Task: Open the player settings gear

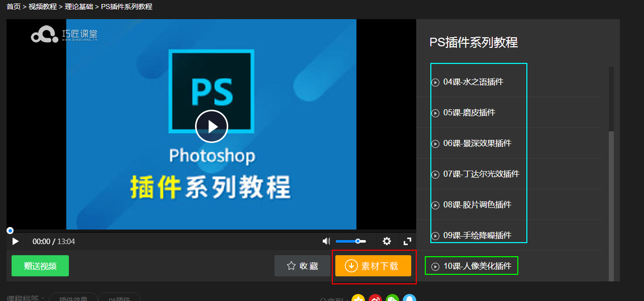Action: pyautogui.click(x=387, y=241)
